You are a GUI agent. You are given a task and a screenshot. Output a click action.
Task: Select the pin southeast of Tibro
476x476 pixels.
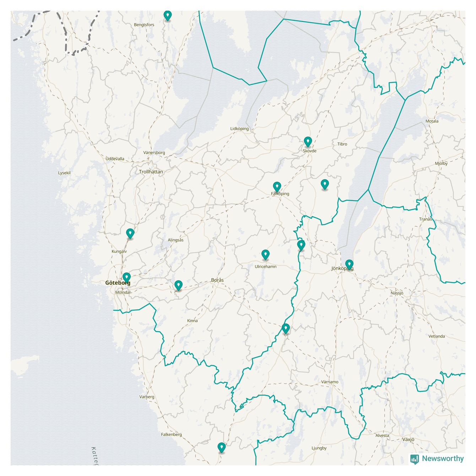[x=325, y=185]
